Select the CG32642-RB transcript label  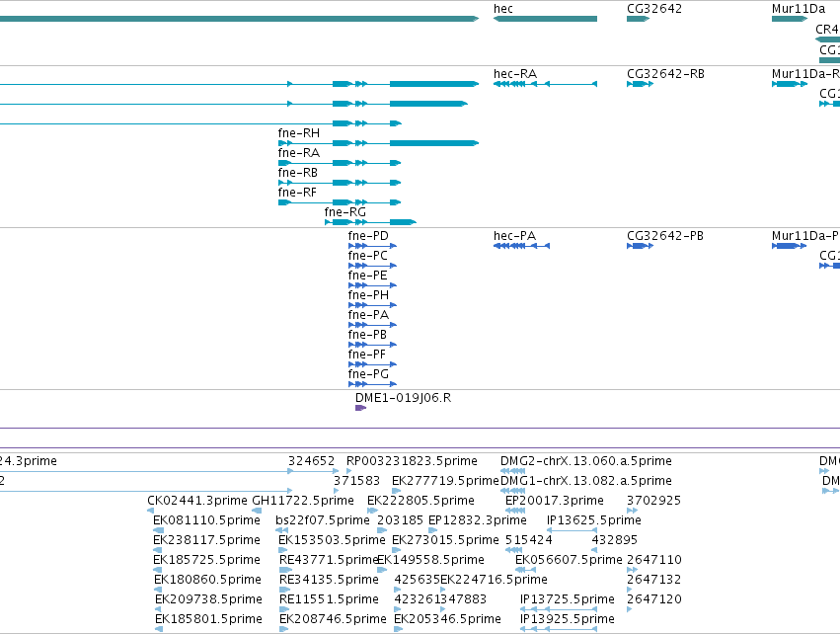point(665,74)
